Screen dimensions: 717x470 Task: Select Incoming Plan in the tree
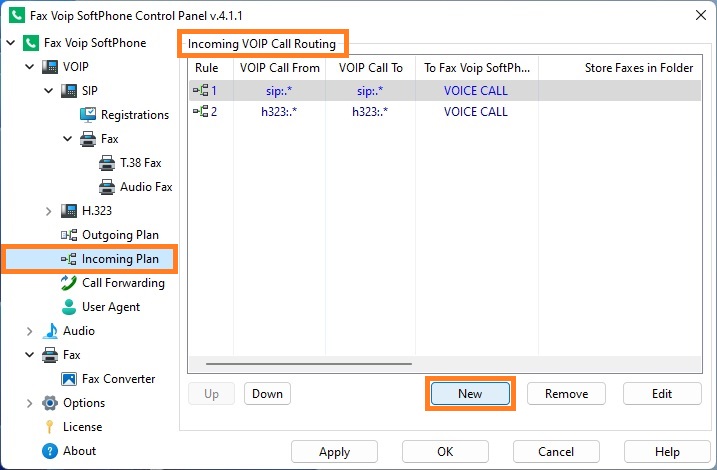tap(120, 259)
